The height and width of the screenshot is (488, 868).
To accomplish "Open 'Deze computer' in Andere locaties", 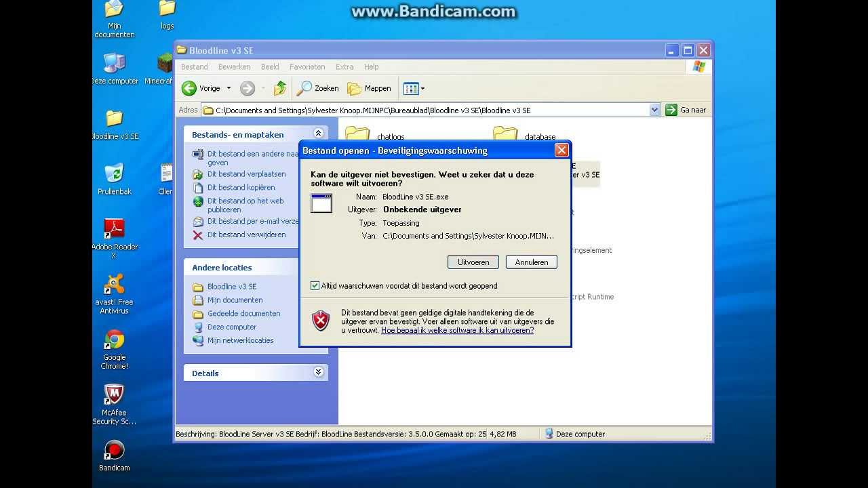I will pyautogui.click(x=232, y=327).
